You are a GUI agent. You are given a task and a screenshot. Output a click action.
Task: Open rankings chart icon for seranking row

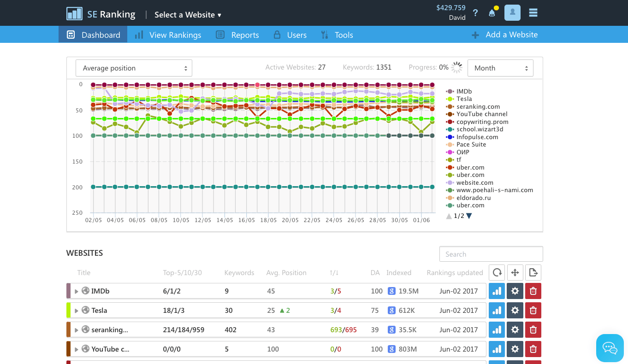coord(497,330)
